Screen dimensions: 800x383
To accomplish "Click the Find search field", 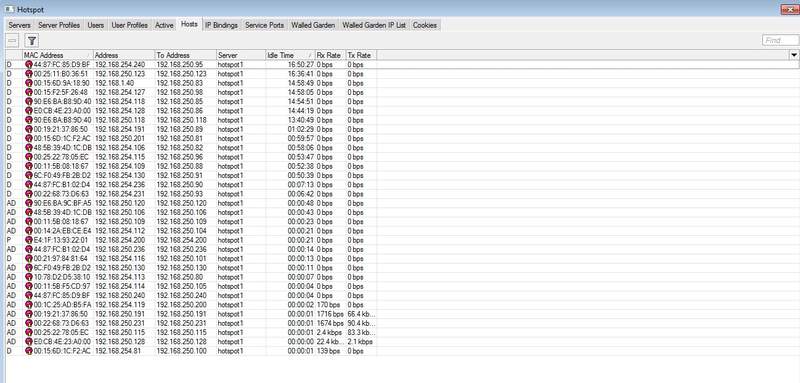I will (x=780, y=40).
